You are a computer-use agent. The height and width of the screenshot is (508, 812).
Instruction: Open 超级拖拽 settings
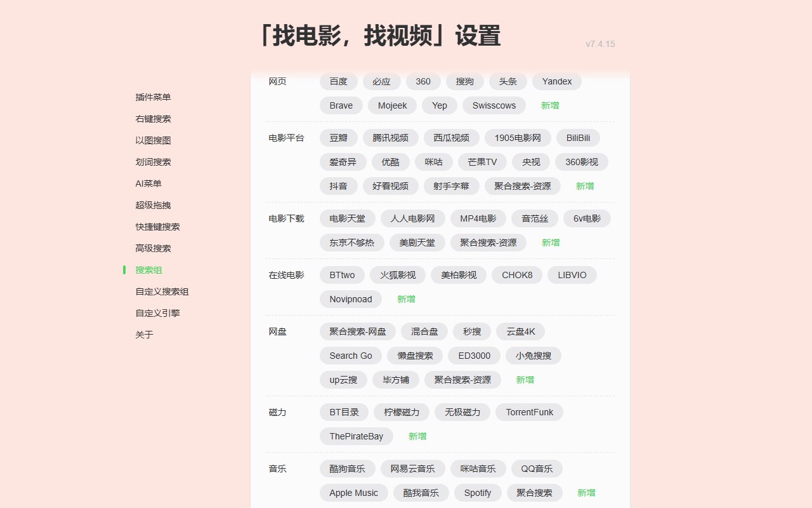pos(153,205)
